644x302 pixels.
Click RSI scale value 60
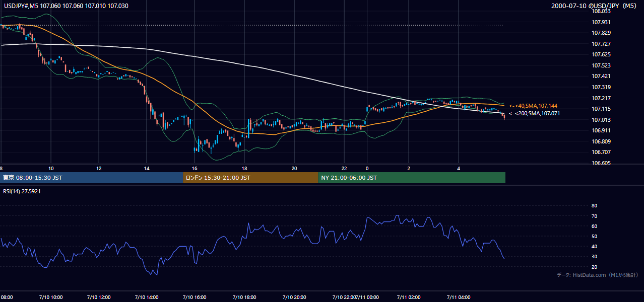pyautogui.click(x=594, y=226)
